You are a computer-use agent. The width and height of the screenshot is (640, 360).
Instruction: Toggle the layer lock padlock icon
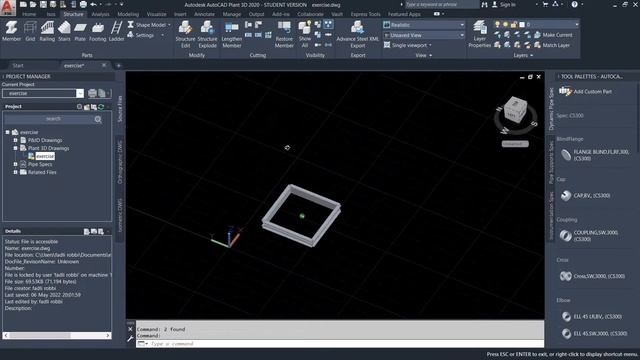pyautogui.click(x=514, y=24)
